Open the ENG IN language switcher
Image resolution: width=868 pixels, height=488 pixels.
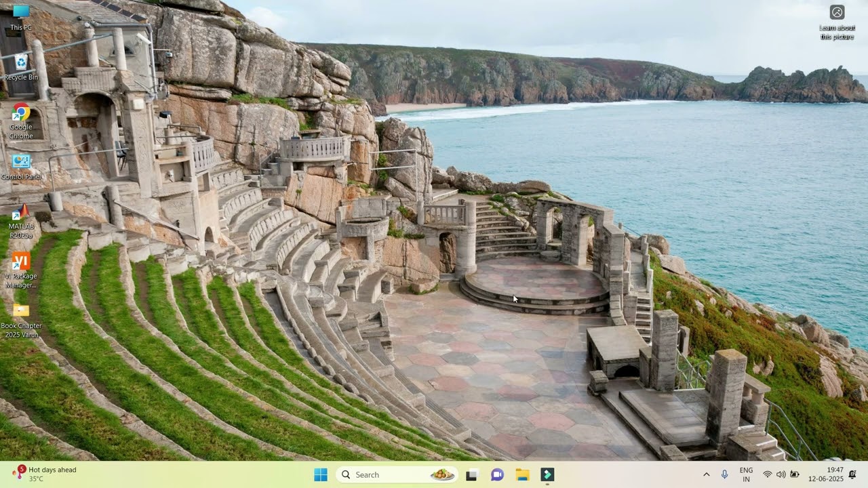pos(746,474)
